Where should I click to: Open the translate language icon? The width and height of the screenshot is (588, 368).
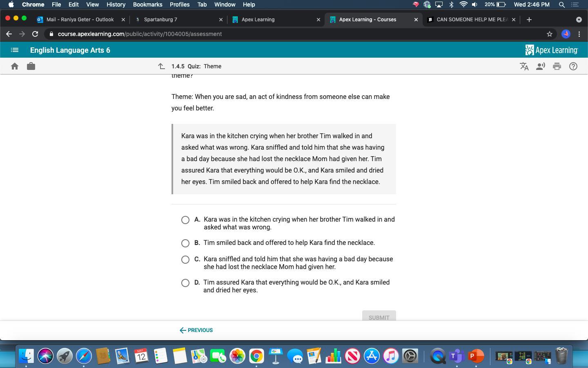[x=524, y=66]
